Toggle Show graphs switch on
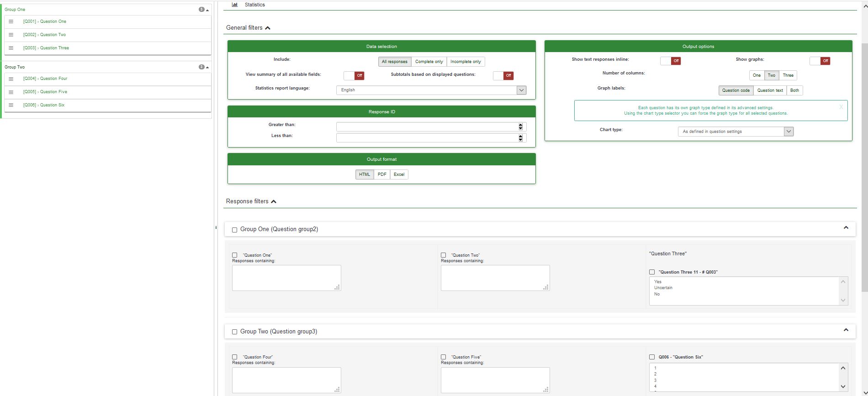868x396 pixels. [x=820, y=61]
